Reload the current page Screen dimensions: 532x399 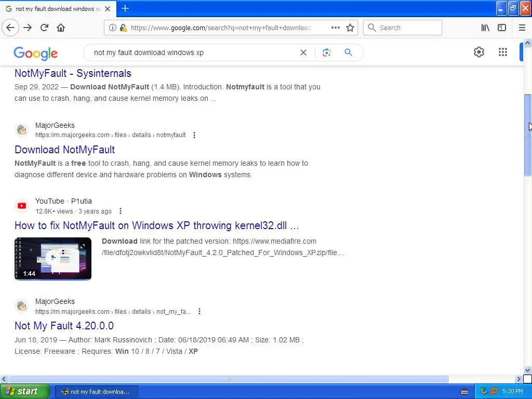point(44,28)
